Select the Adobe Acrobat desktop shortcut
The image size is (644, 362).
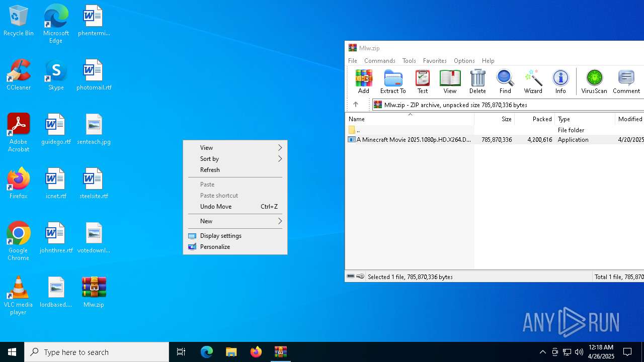click(x=19, y=133)
